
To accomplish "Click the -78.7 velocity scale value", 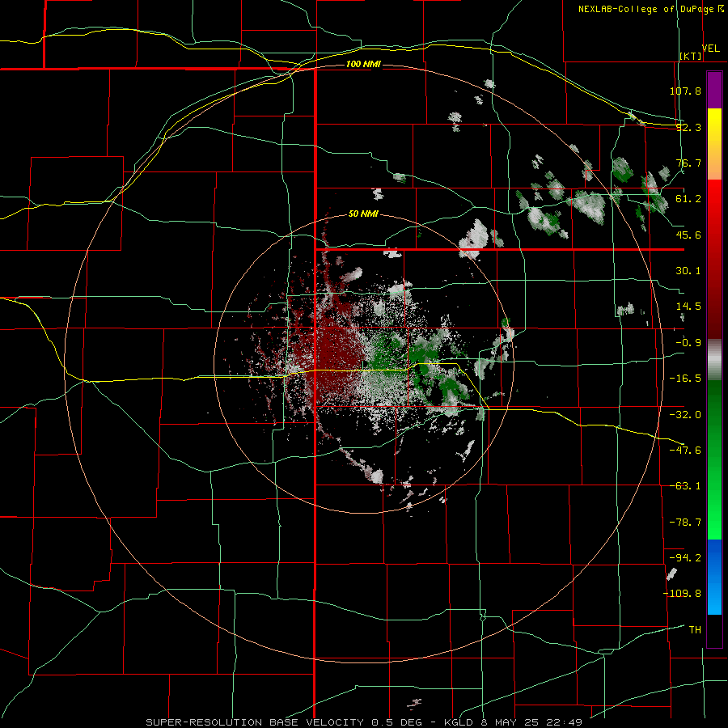I will pyautogui.click(x=685, y=523).
